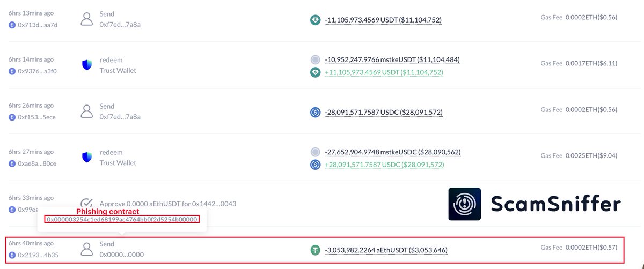Open transaction hash 0xae8a...80ce
This screenshot has height=269, width=644.
(x=37, y=163)
